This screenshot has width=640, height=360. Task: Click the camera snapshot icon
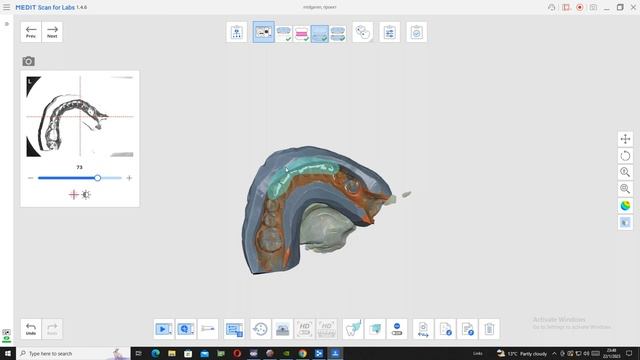(28, 61)
